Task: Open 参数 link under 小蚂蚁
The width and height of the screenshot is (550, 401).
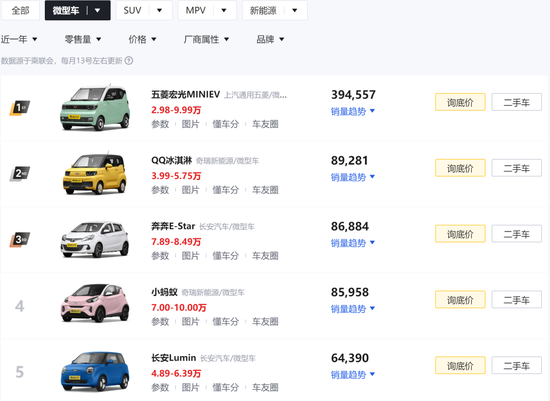Action: (x=160, y=321)
